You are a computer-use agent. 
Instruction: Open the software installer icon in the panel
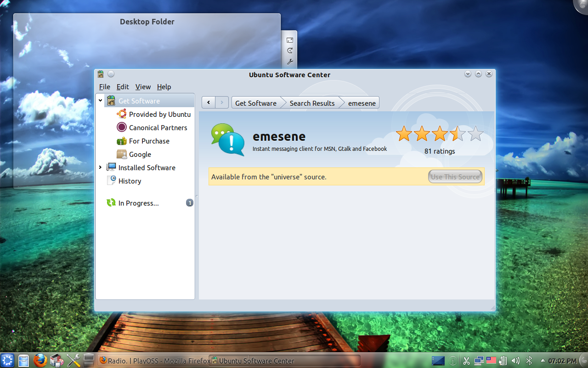57,361
